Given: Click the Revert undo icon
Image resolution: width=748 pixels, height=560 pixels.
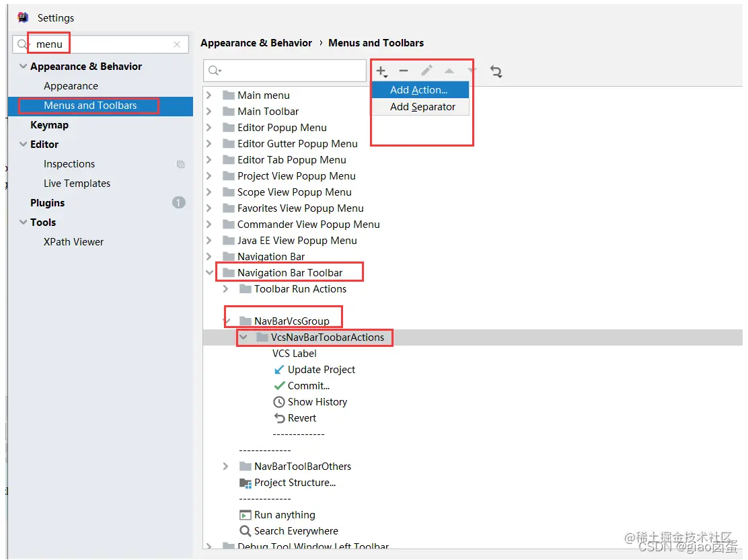Looking at the screenshot, I should tap(279, 418).
